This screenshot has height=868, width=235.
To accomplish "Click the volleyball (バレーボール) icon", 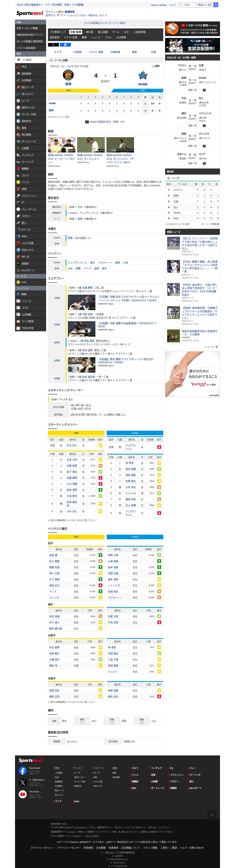I will point(18,209).
